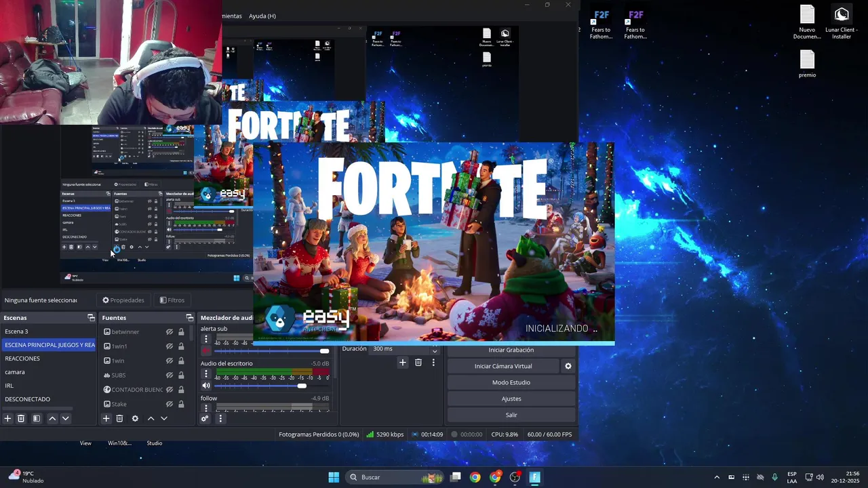Open virtual camera settings gear

[568, 366]
